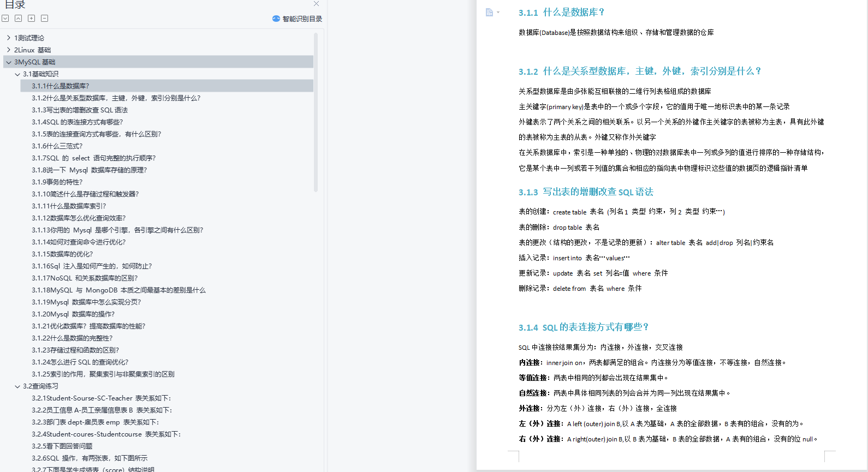
Task: Jump to 3.1.24怎么进行 SQL 的查询优化?
Action: point(80,362)
